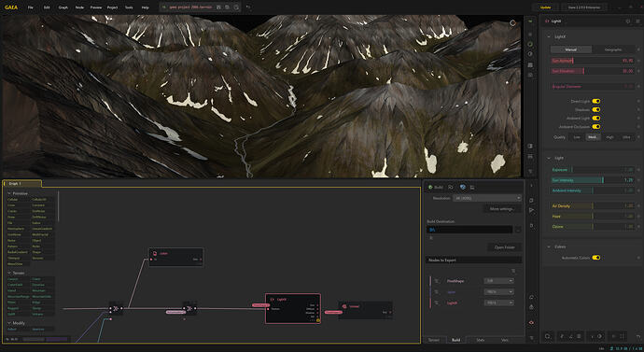Click the red eye icon in graph sidebar

pyautogui.click(x=531, y=322)
